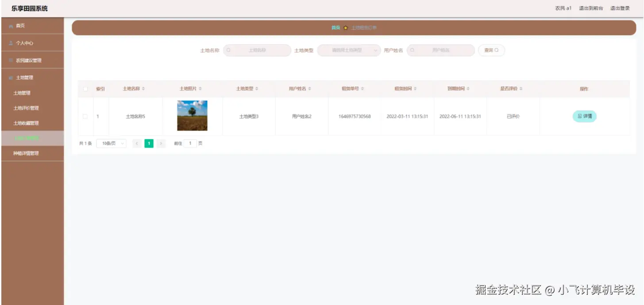This screenshot has width=644, height=305.
Task: Open 土地评价管理 in the sidebar
Action: 32,108
